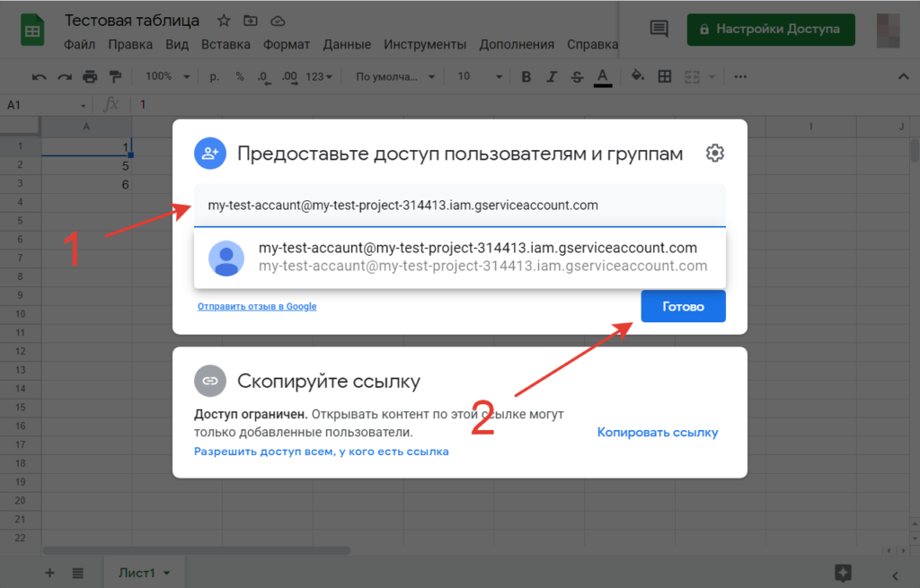Click the print icon in toolbar
The height and width of the screenshot is (588, 920).
89,76
